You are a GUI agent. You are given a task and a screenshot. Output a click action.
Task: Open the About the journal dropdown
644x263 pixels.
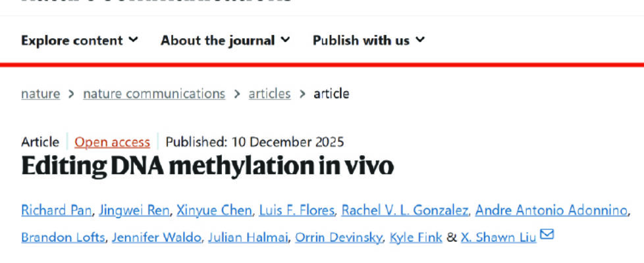pos(225,40)
